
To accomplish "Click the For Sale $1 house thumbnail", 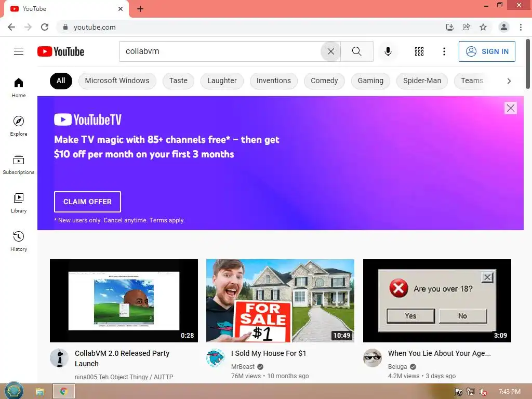I will coord(280,301).
